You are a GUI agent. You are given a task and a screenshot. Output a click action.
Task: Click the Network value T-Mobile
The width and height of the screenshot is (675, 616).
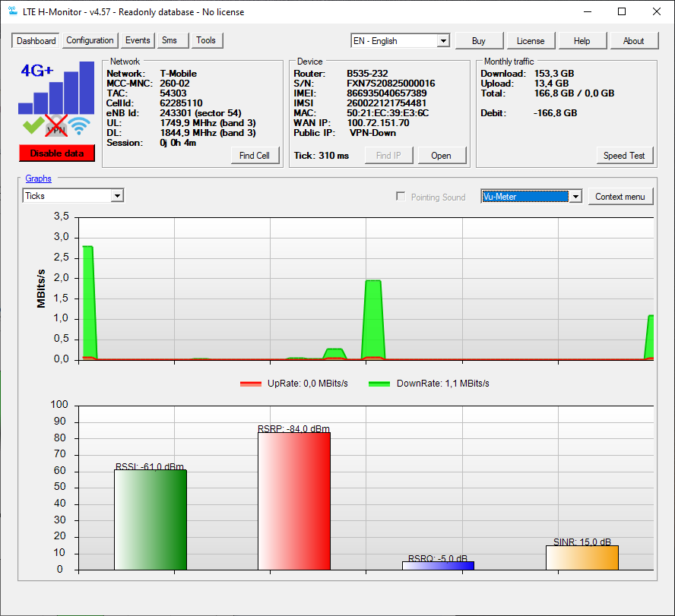[178, 74]
